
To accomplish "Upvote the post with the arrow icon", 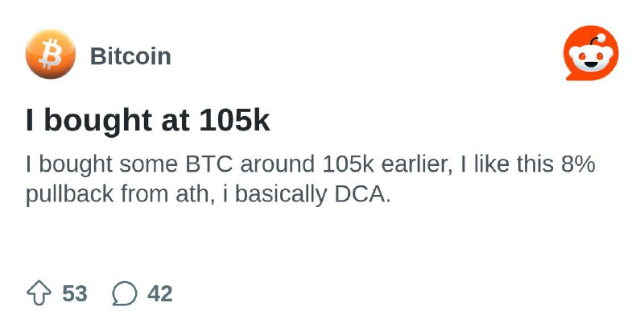I will click(x=39, y=292).
